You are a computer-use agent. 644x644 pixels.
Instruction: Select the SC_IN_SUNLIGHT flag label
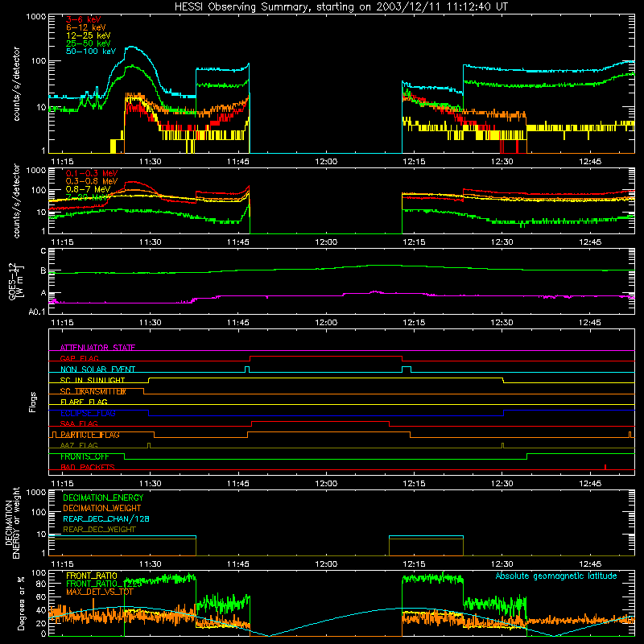pyautogui.click(x=93, y=380)
